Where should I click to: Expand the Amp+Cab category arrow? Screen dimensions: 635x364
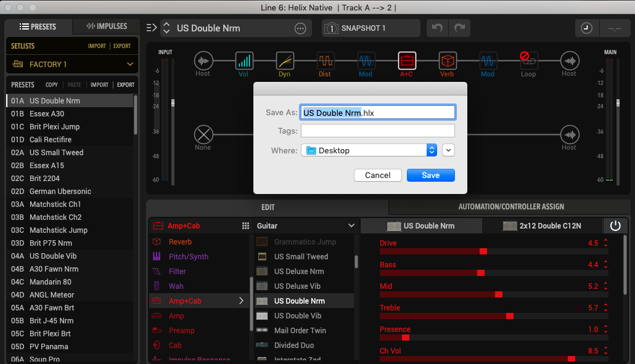(241, 301)
